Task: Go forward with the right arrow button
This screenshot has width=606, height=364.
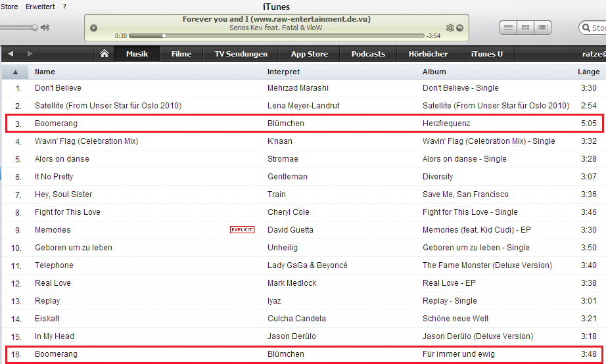Action: point(30,54)
